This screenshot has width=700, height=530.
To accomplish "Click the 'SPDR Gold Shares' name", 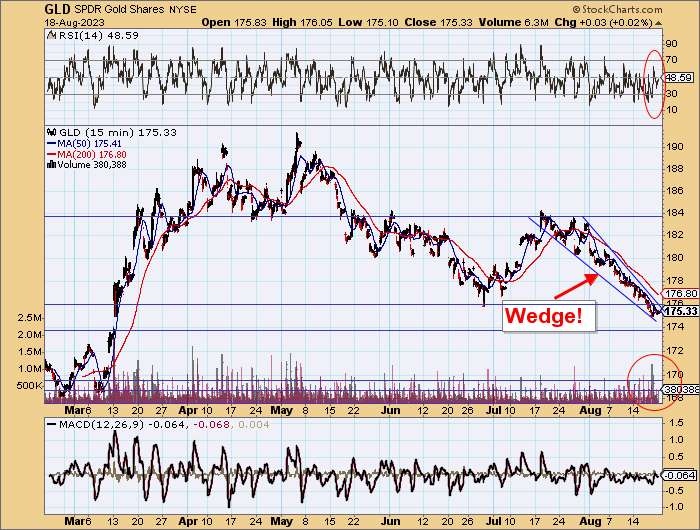I will [x=119, y=9].
